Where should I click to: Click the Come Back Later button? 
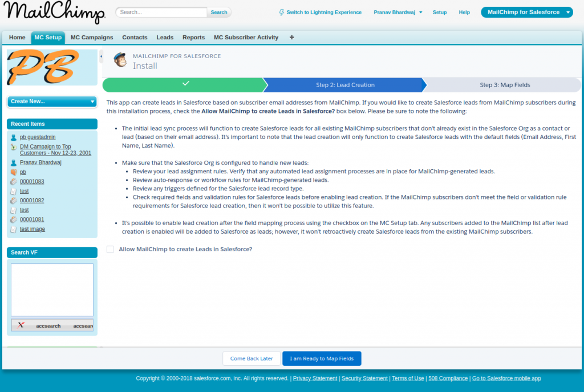pos(252,358)
